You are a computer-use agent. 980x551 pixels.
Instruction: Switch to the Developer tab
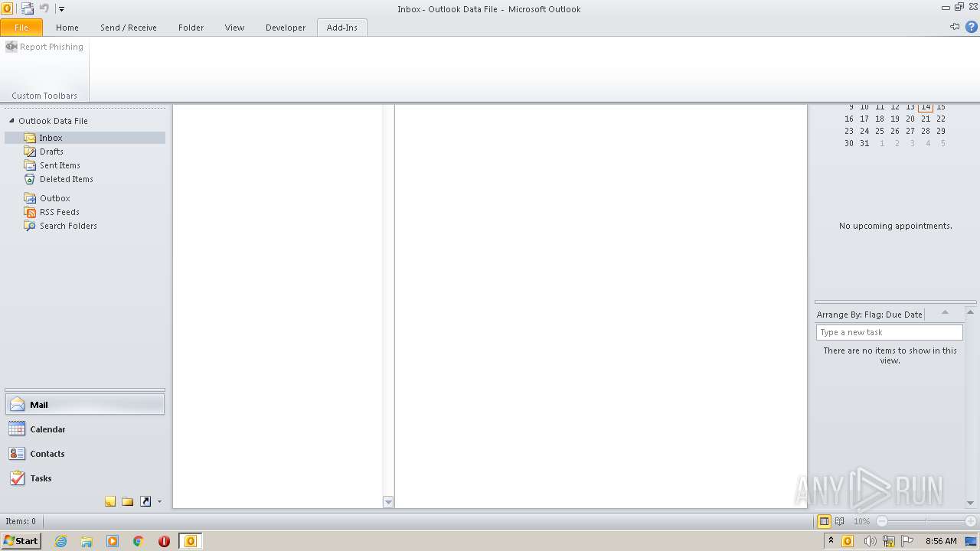(286, 28)
